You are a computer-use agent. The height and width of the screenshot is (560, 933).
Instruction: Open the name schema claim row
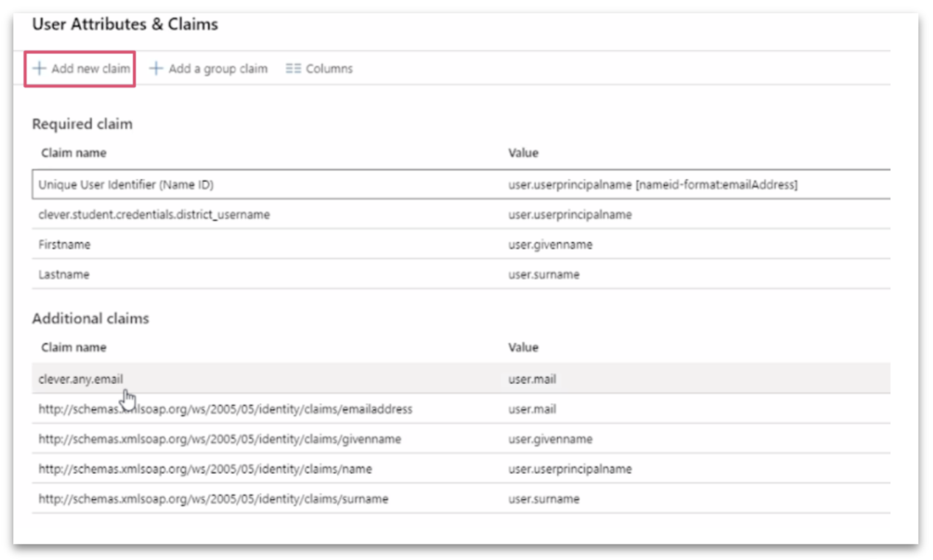tap(206, 469)
